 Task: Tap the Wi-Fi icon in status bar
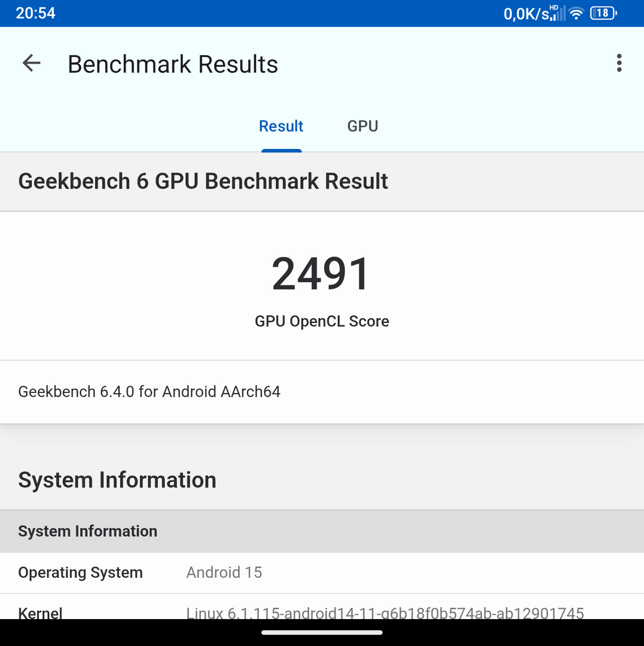pyautogui.click(x=576, y=13)
